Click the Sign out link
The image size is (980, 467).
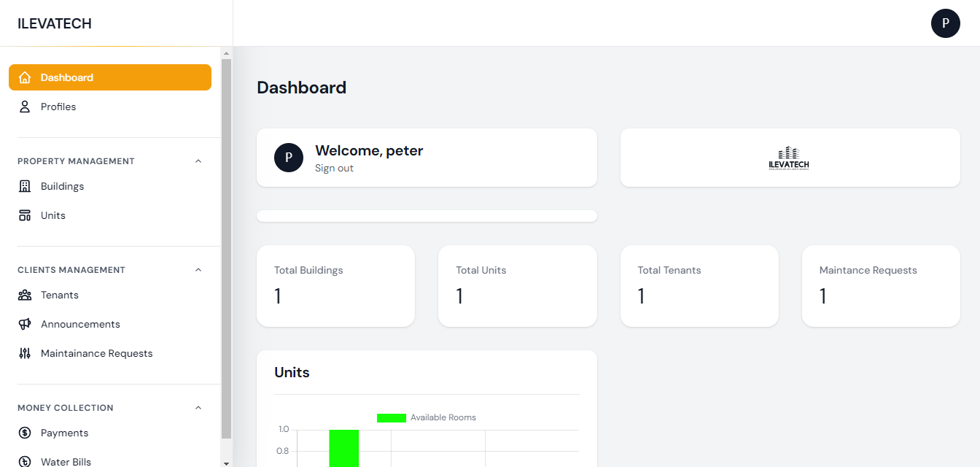334,169
